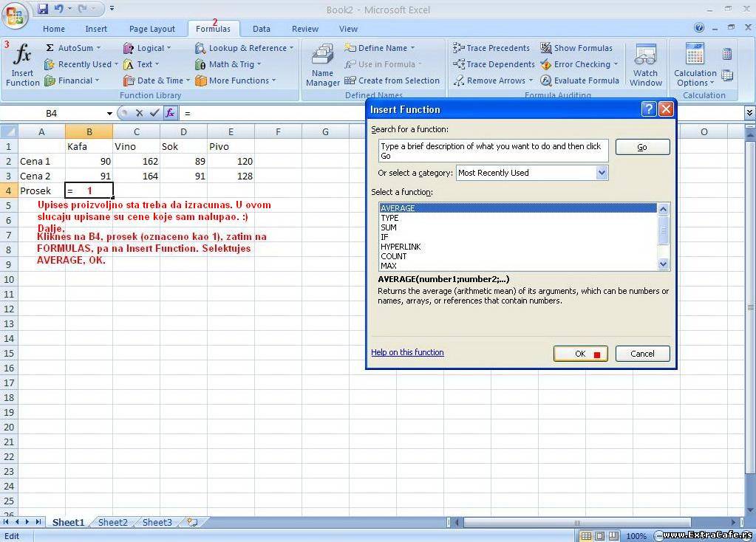Screen dimensions: 756x542
Task: Switch to Page Break Preview in status bar
Action: tap(613, 536)
